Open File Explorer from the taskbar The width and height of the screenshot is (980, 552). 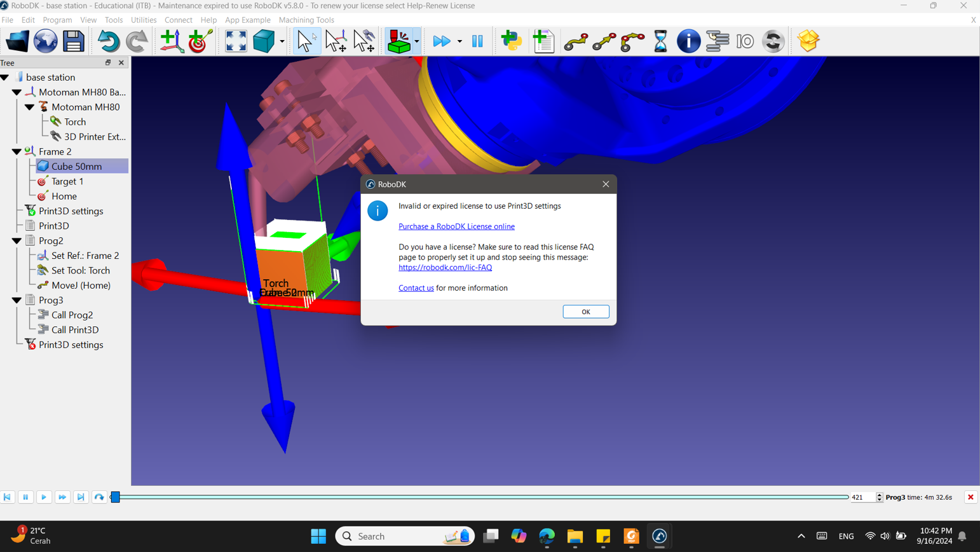point(575,537)
